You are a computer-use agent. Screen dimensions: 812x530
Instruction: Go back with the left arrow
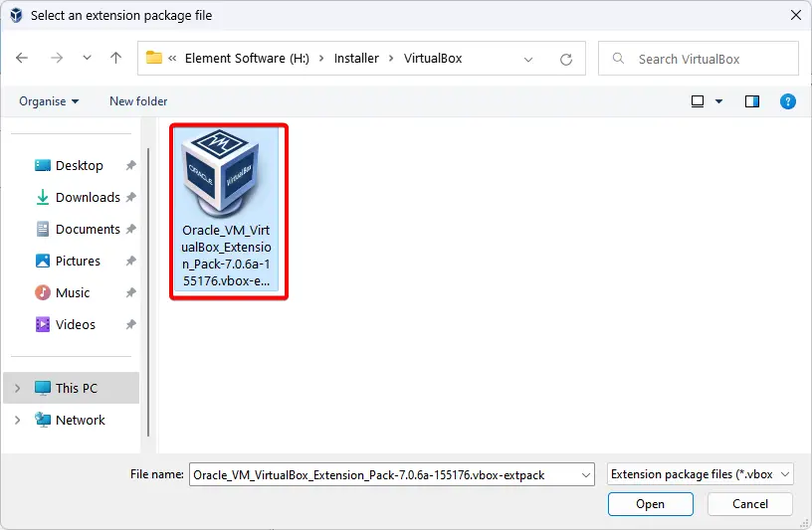tap(22, 58)
